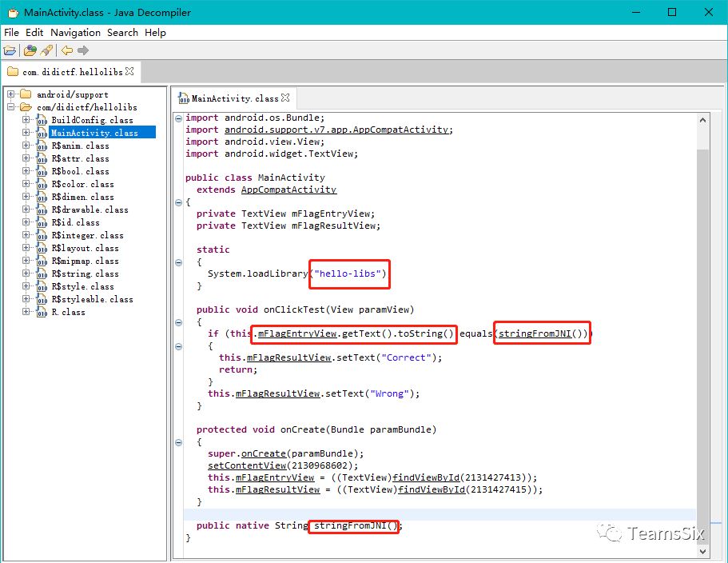Close the com.didictf.hellolibs tab
The width and height of the screenshot is (728, 563).
click(x=129, y=71)
